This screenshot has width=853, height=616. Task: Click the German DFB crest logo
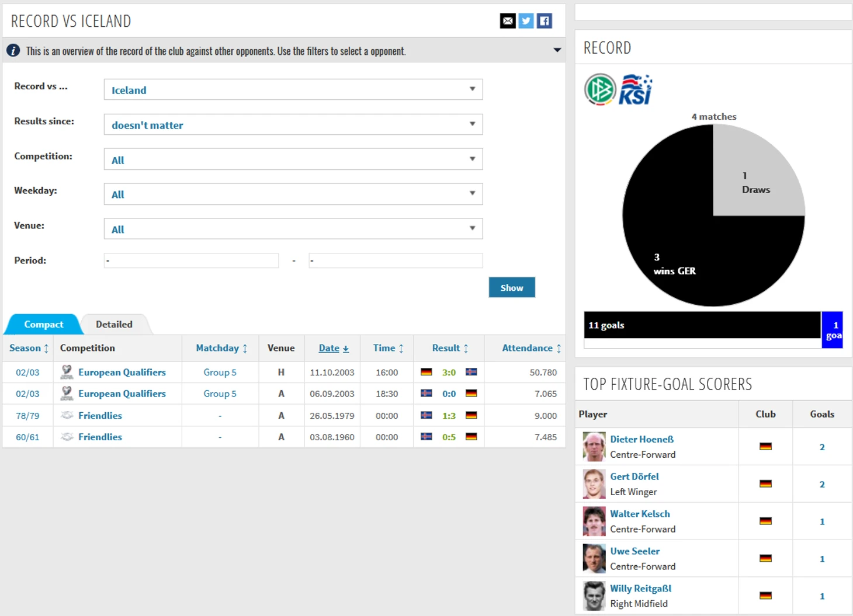600,90
